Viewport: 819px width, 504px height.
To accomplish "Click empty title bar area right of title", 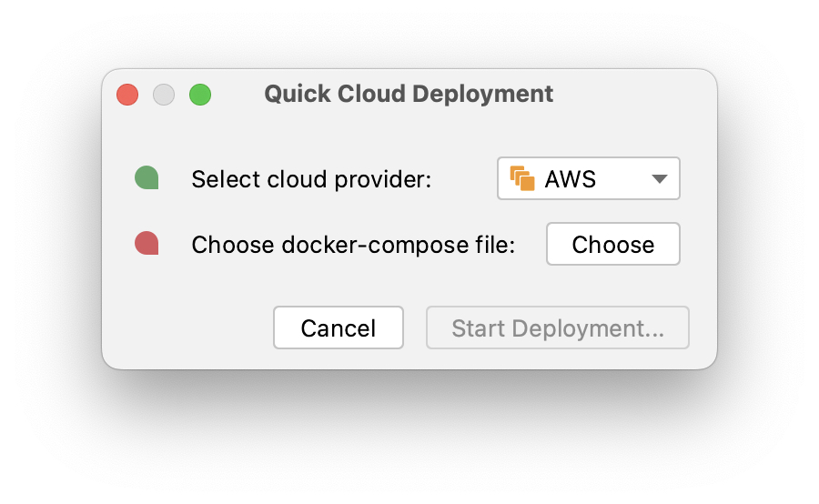I will (637, 94).
